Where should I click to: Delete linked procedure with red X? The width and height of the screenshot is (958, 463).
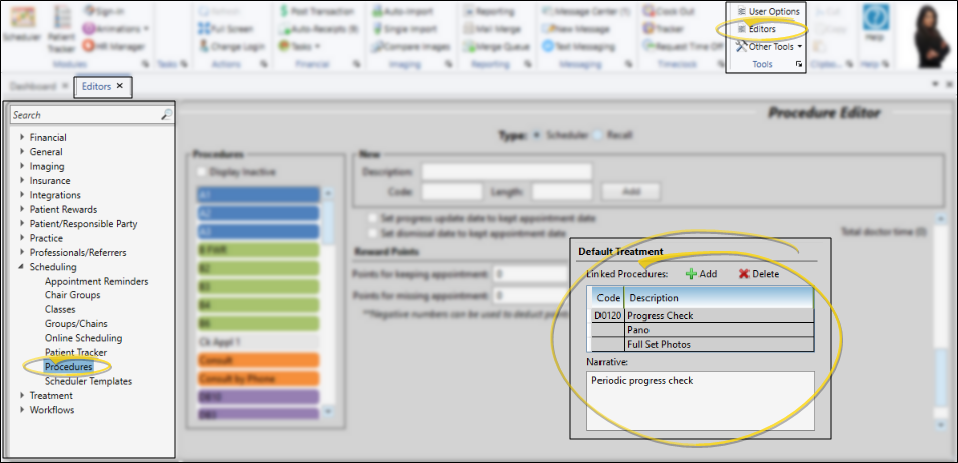tap(758, 273)
